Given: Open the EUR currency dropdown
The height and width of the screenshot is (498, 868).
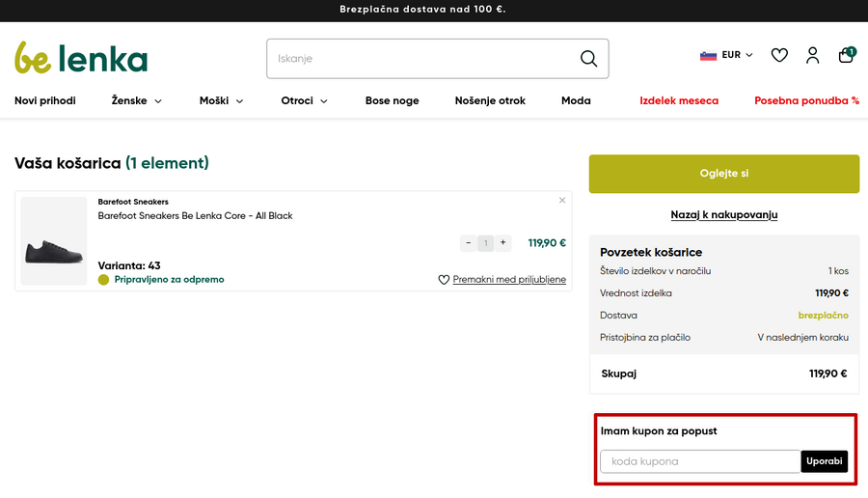Looking at the screenshot, I should coord(726,55).
